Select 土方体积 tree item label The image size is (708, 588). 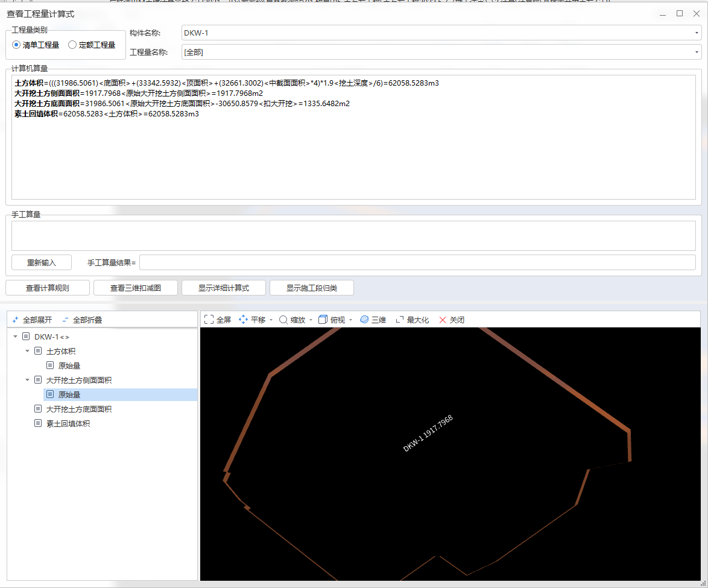click(x=61, y=352)
